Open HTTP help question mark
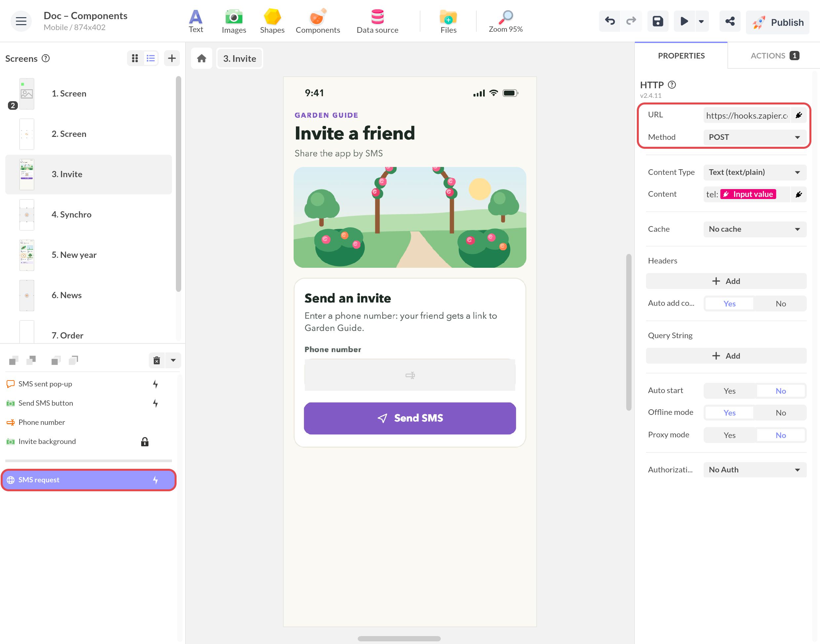820x644 pixels. [x=672, y=84]
